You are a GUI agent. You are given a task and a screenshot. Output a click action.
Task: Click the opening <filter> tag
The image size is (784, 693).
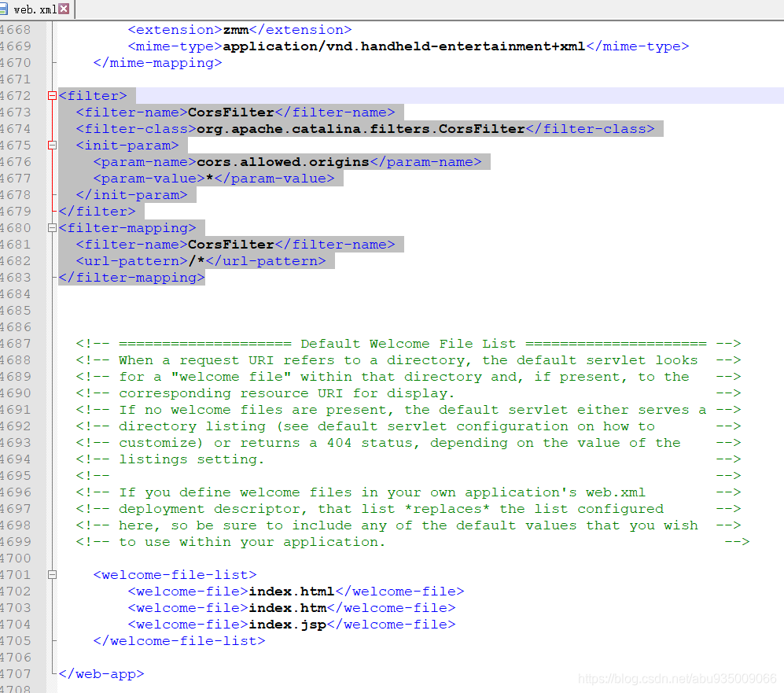(93, 96)
